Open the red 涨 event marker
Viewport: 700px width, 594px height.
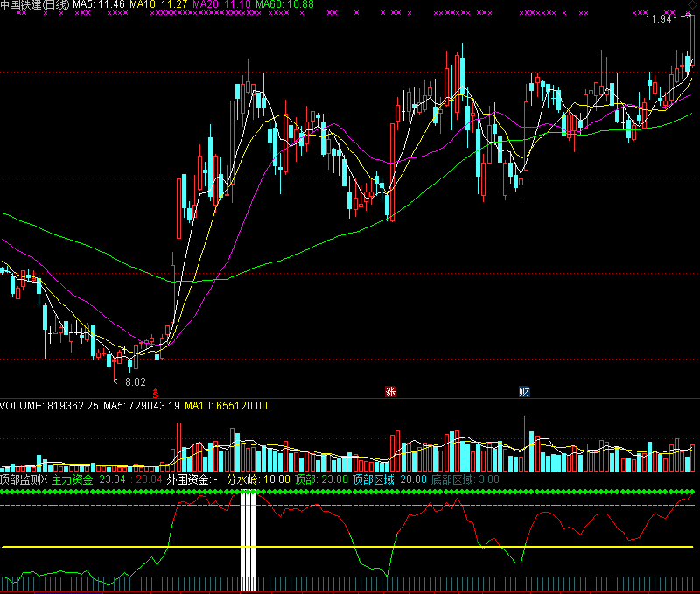pos(390,392)
